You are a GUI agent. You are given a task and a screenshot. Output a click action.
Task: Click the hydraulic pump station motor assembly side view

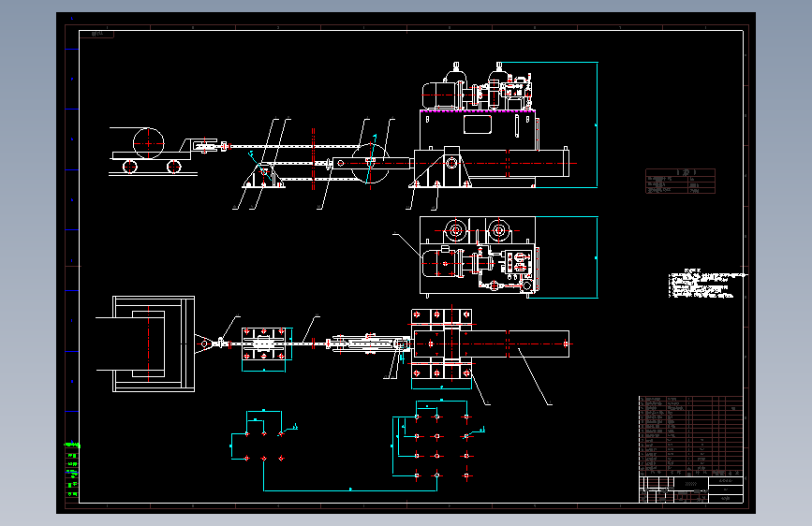pos(478,85)
